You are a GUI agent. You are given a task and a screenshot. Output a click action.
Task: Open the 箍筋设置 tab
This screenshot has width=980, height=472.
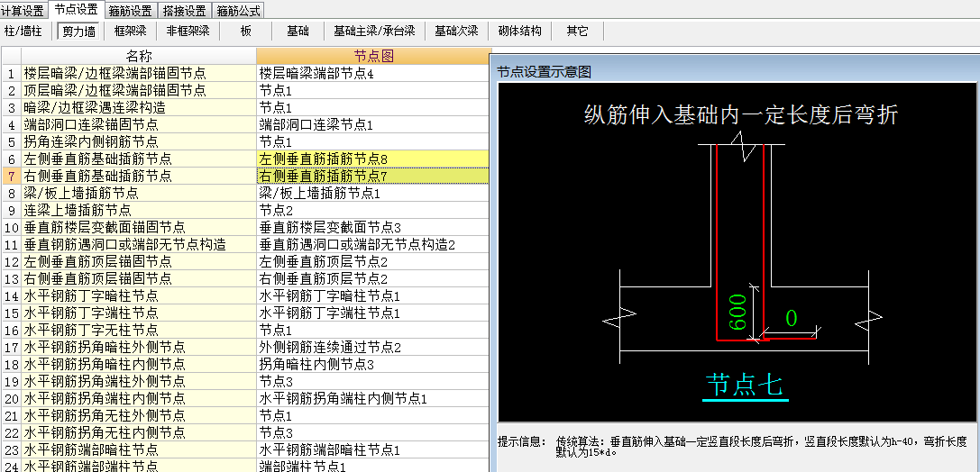point(131,11)
